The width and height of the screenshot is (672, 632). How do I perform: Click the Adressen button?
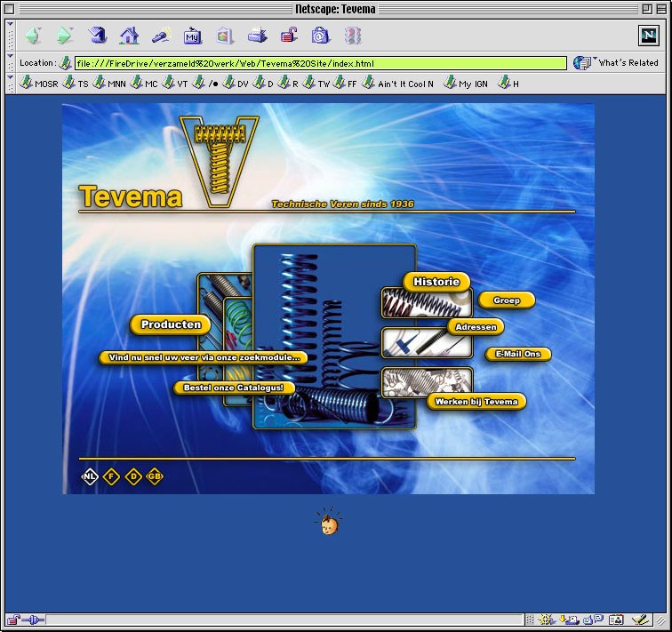476,327
